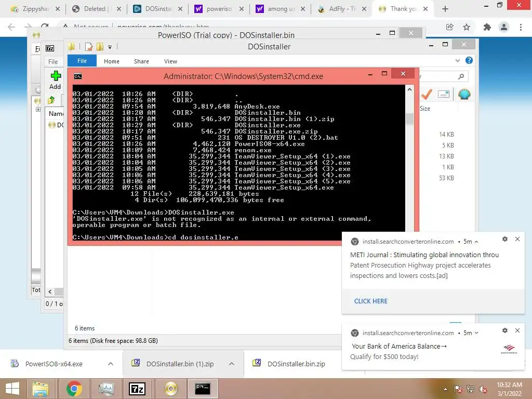
Task: Open the View ribbon tab
Action: 170,61
